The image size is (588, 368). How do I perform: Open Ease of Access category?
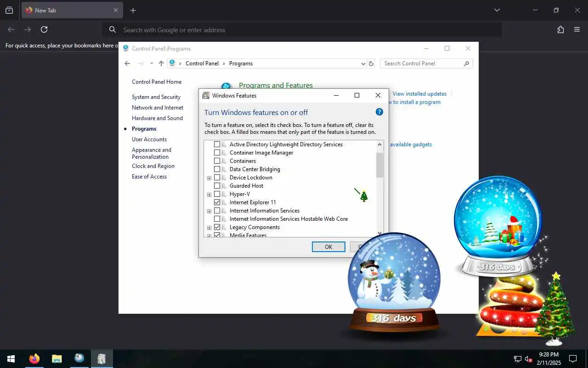[x=149, y=177]
